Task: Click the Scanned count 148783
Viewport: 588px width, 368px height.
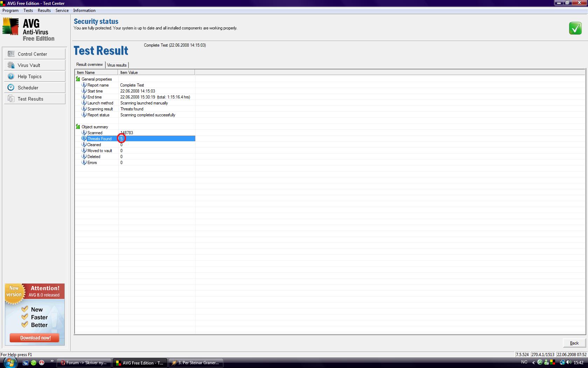Action: point(126,133)
